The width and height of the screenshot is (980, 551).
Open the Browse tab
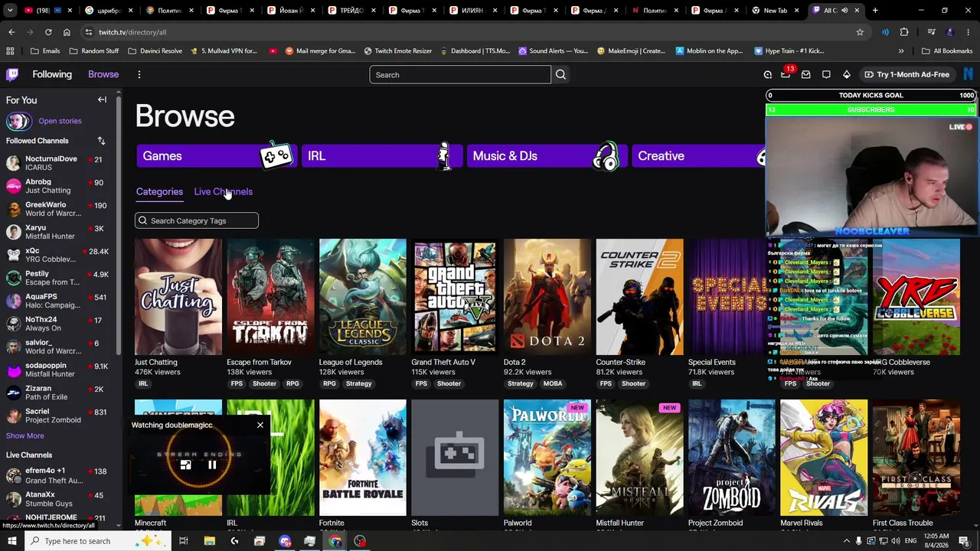click(103, 74)
